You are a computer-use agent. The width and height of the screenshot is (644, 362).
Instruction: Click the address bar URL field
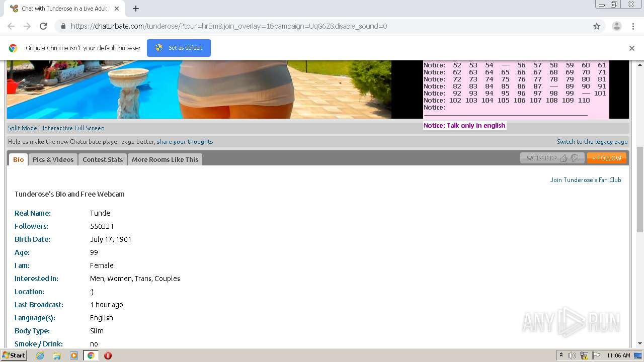322,26
